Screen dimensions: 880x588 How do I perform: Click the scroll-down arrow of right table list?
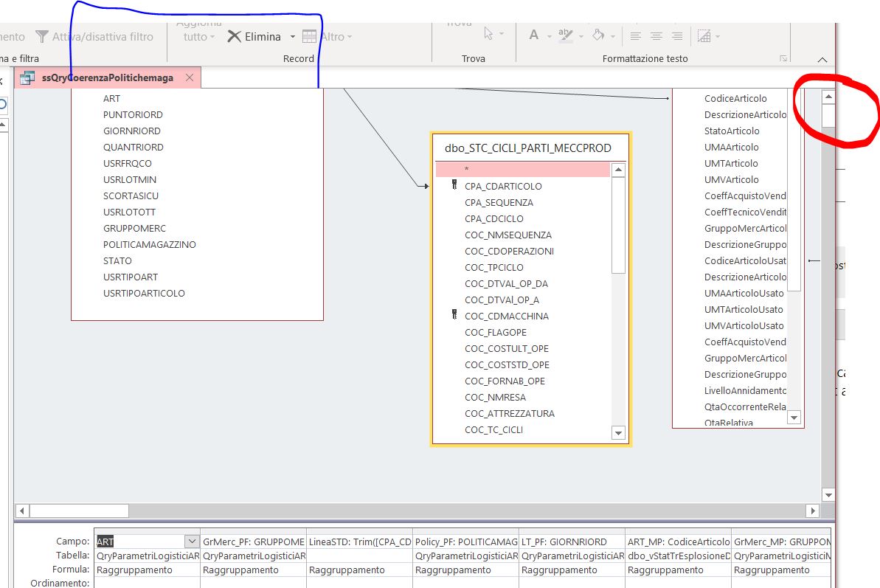(x=794, y=418)
